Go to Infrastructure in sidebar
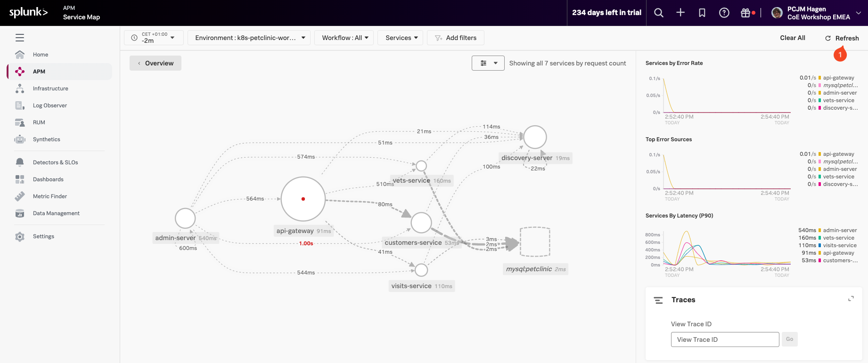868x363 pixels. click(50, 89)
